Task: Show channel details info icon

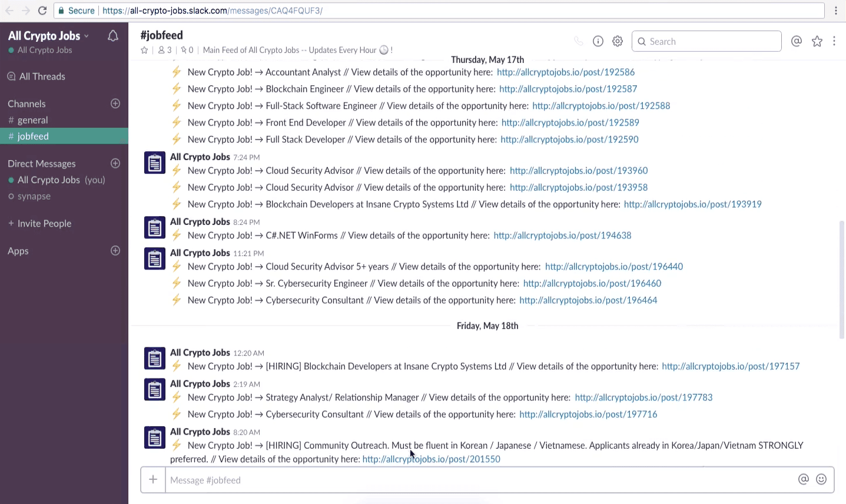Action: coord(598,41)
